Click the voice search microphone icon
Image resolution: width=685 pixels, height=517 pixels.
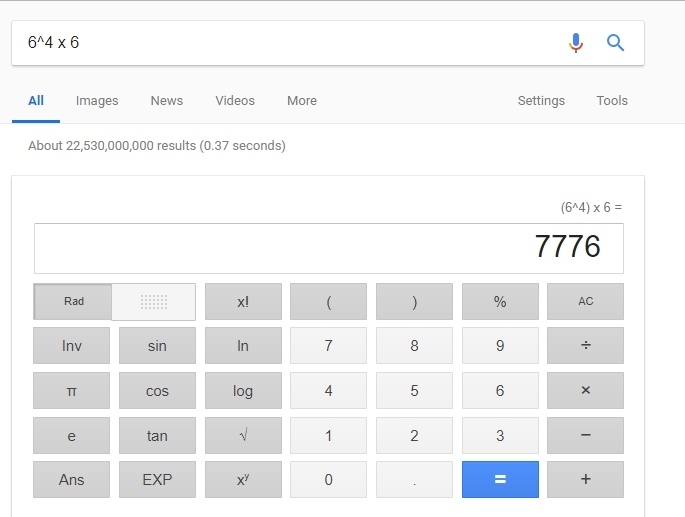(x=576, y=43)
